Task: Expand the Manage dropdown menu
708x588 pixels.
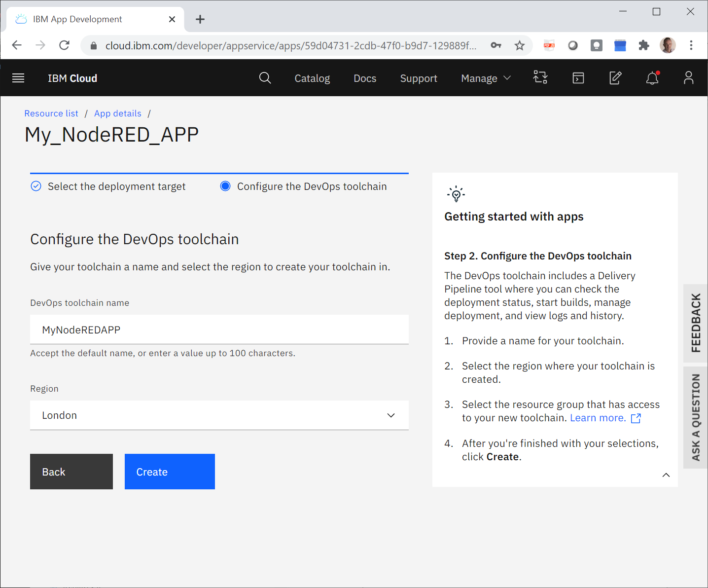Action: [486, 78]
